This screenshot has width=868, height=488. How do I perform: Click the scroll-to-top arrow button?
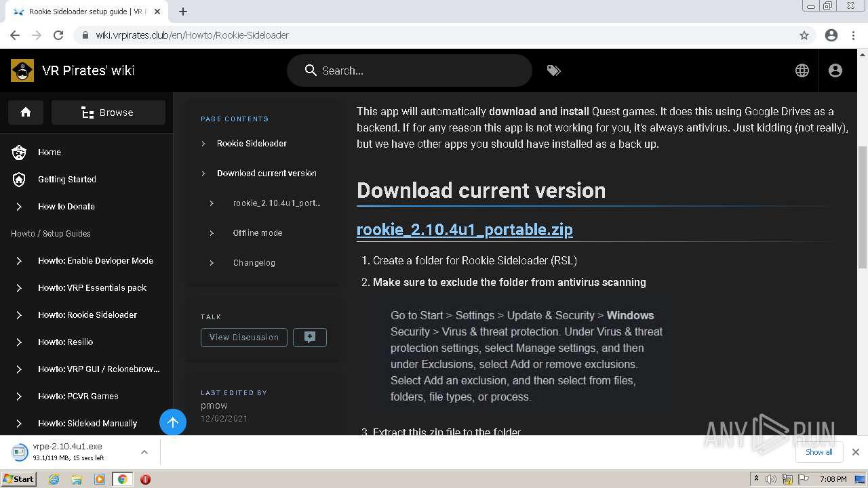(x=173, y=422)
